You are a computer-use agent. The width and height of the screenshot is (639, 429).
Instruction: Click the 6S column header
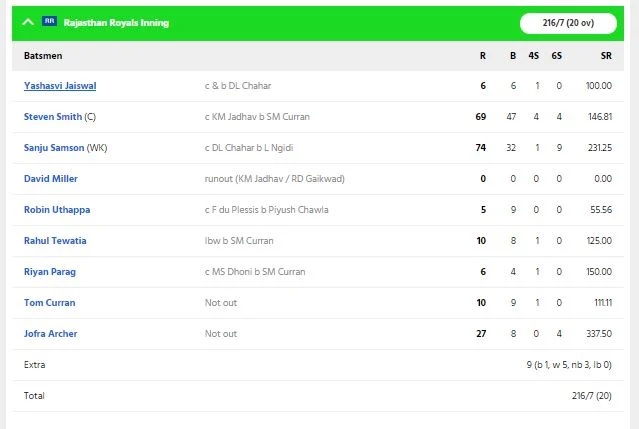tap(557, 56)
